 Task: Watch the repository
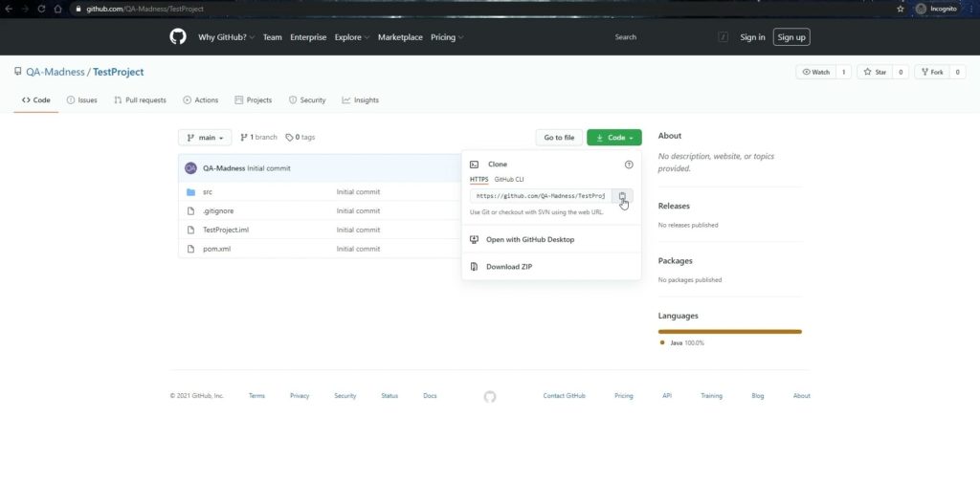[816, 72]
